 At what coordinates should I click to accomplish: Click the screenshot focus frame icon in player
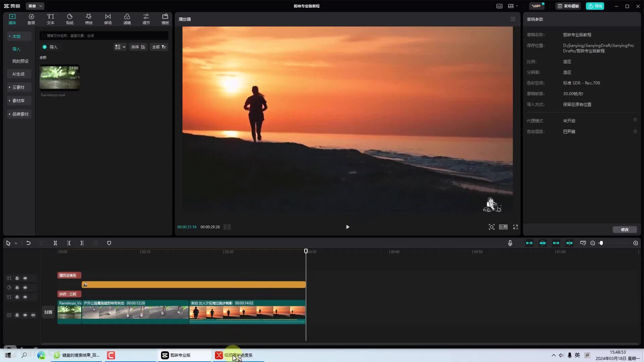[x=492, y=227]
